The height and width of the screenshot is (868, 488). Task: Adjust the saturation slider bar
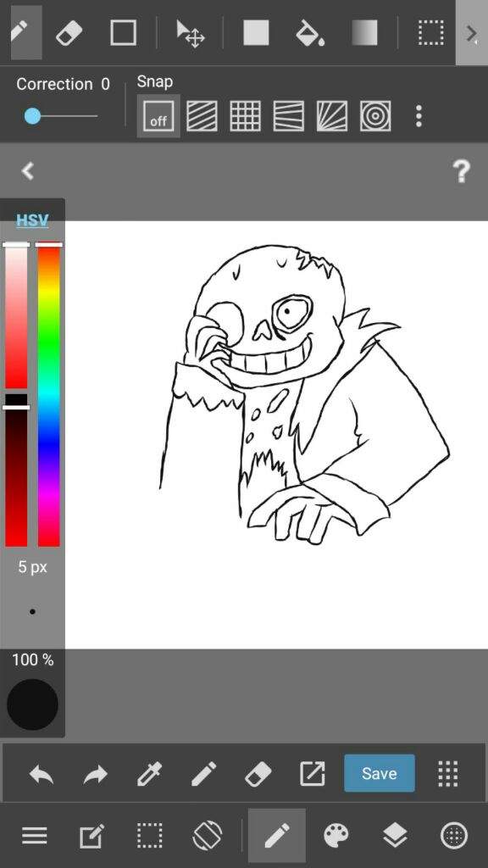[x=16, y=315]
